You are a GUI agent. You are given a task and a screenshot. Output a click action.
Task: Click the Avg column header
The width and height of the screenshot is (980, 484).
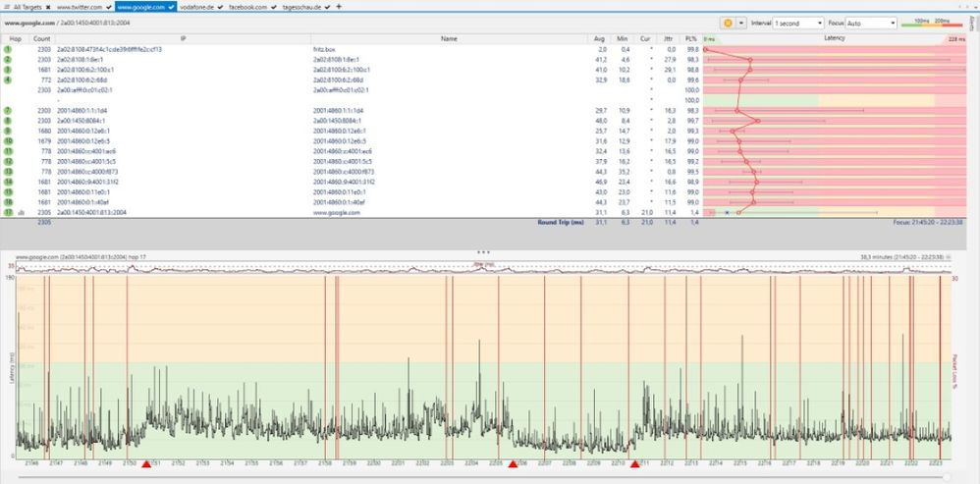(599, 38)
